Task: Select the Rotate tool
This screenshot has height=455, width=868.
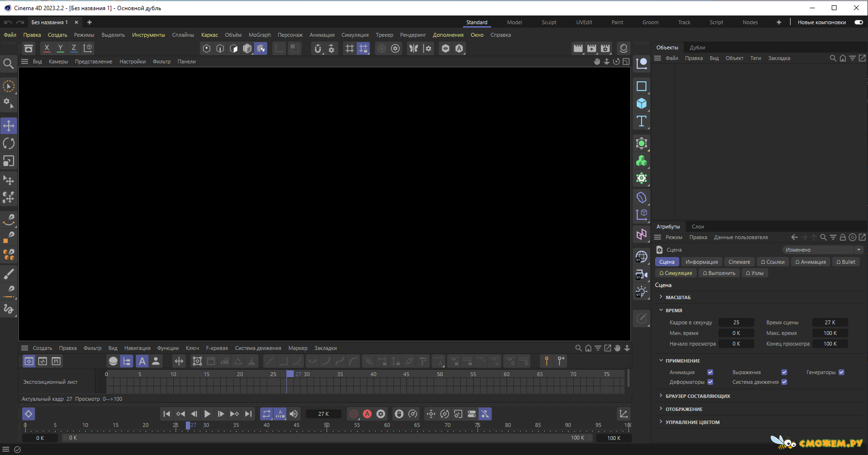Action: 9,143
